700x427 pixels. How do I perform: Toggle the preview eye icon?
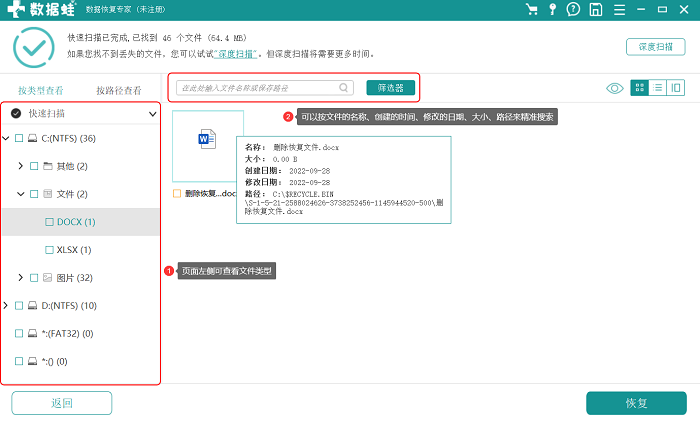615,88
